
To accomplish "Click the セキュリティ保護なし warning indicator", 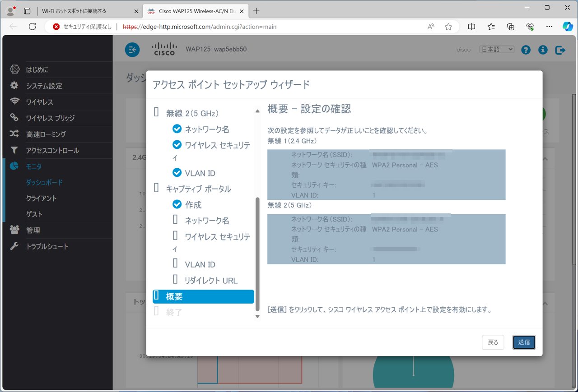I will click(x=82, y=27).
